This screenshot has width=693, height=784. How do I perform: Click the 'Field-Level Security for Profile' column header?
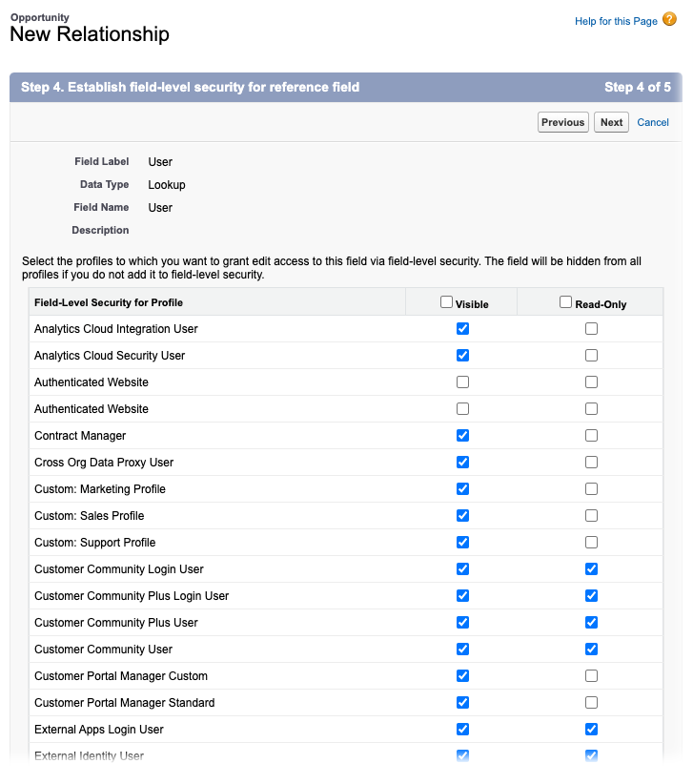[x=109, y=302]
